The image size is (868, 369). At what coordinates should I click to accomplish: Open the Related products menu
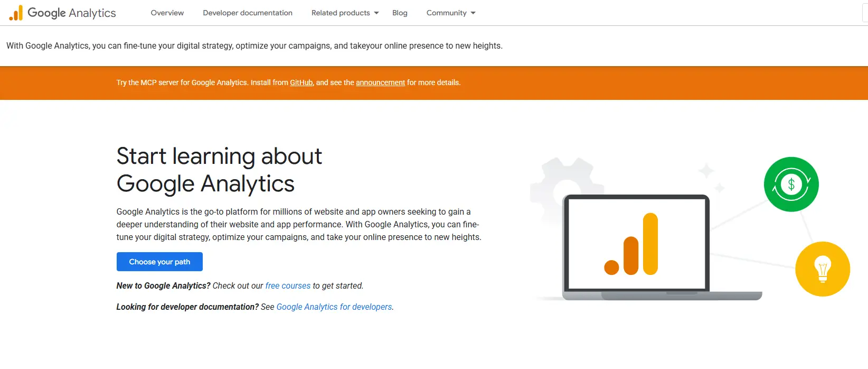click(x=341, y=13)
